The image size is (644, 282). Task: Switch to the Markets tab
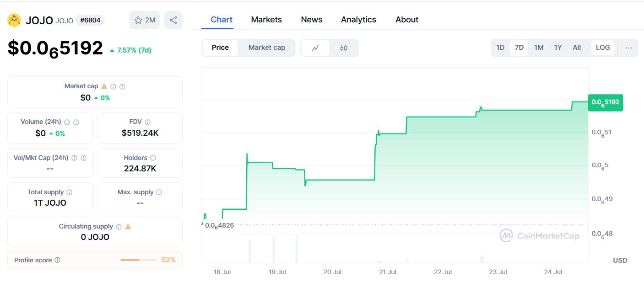point(266,20)
